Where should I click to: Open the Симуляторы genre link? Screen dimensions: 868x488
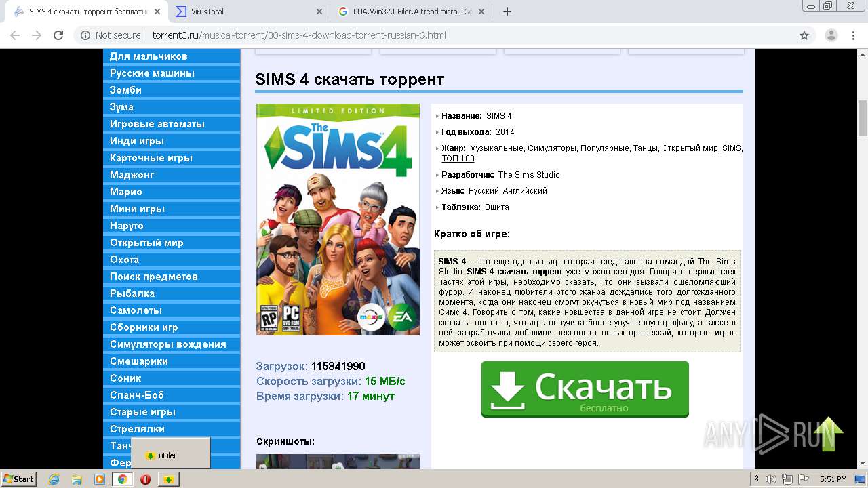click(552, 148)
